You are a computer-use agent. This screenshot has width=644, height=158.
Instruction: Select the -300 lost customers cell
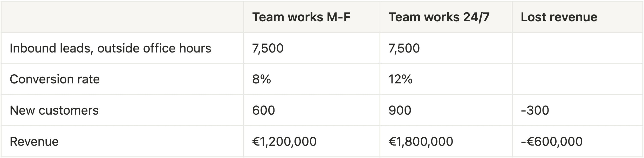[x=578, y=110]
